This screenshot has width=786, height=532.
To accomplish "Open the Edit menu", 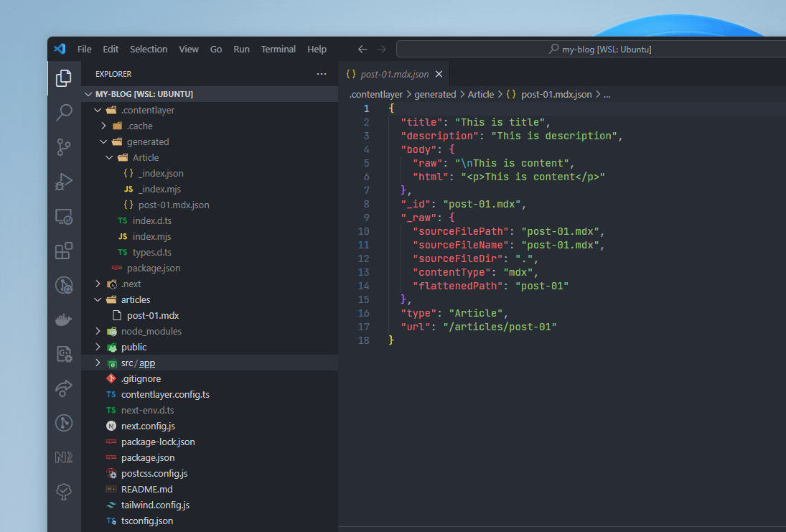I will coord(111,49).
